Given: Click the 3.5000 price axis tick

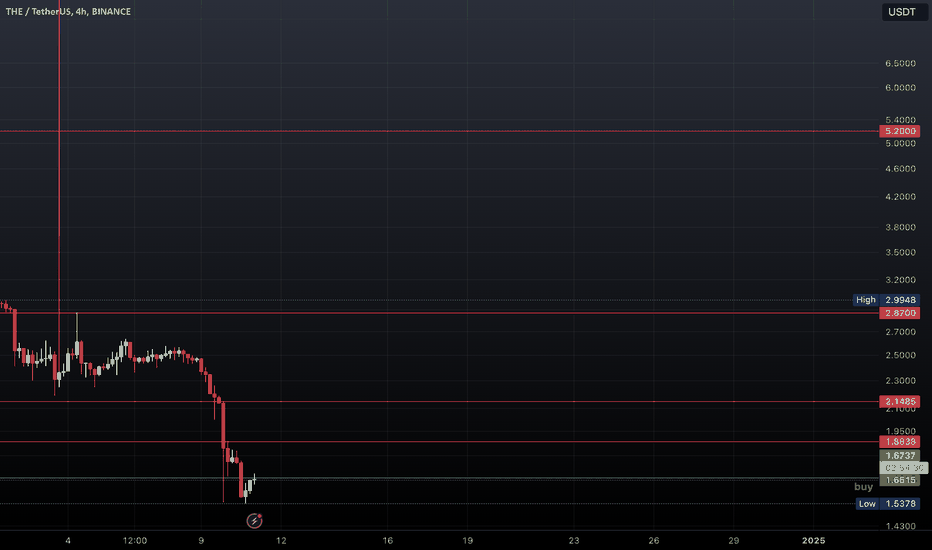Looking at the screenshot, I should click(900, 252).
